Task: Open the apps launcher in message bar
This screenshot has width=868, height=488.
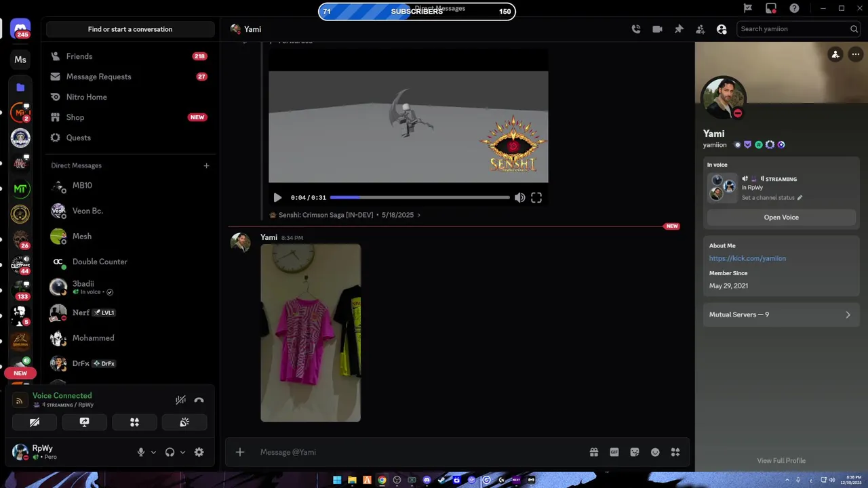Action: (675, 452)
